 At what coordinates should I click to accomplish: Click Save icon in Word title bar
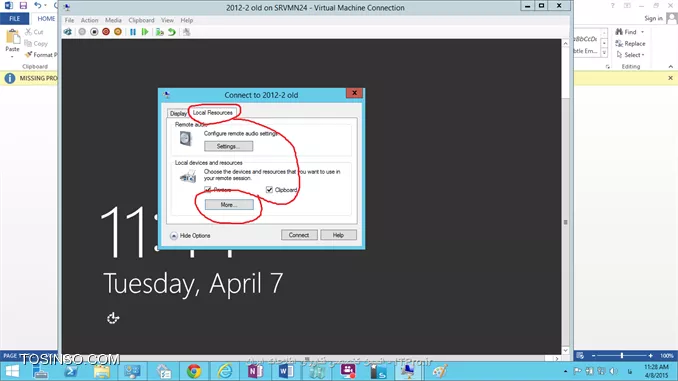[x=23, y=6]
